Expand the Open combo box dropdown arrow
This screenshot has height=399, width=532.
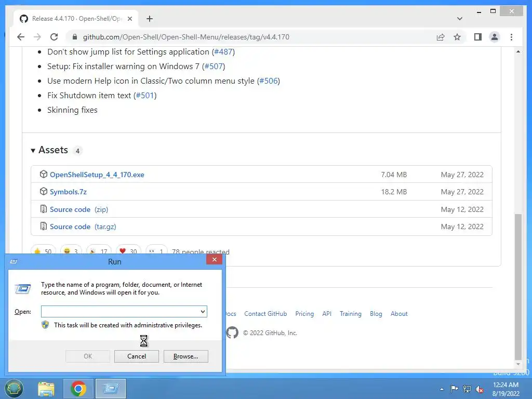(x=203, y=312)
